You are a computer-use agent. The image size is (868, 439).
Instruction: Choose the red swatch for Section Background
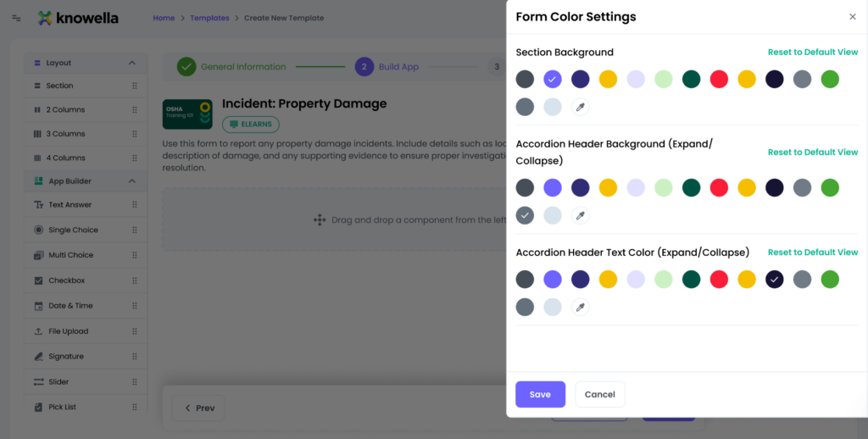click(x=719, y=80)
